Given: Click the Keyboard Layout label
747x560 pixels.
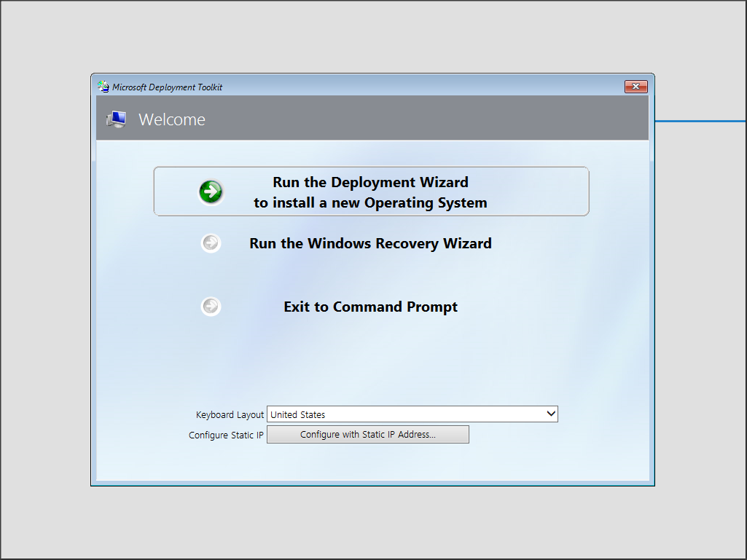Looking at the screenshot, I should pyautogui.click(x=230, y=414).
